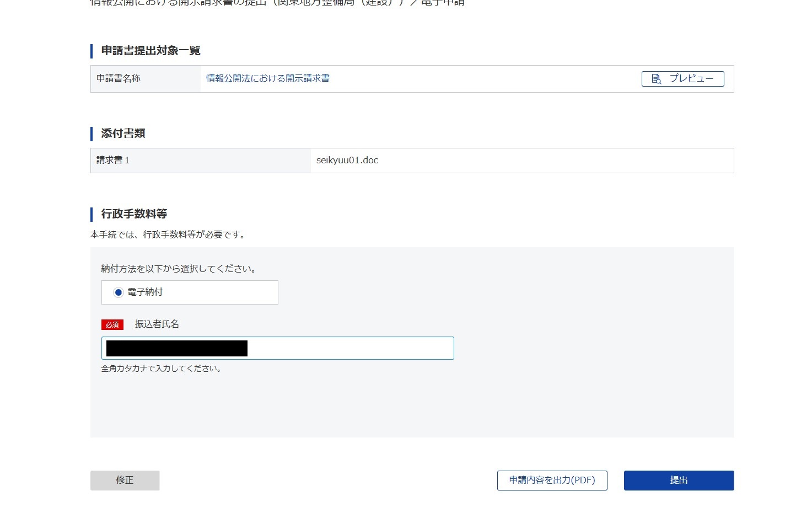This screenshot has width=812, height=512.
Task: Open 情報公開法における開示請求書 link
Action: (268, 78)
